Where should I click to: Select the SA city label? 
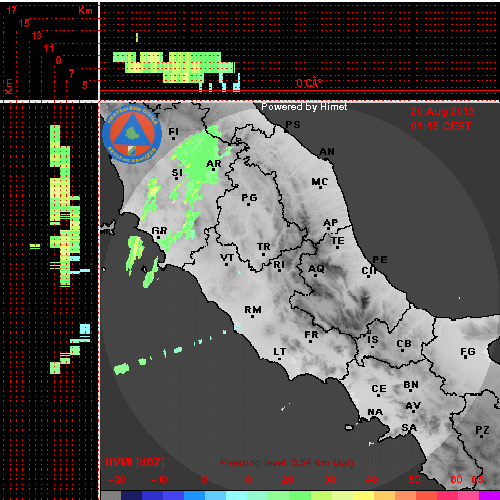click(409, 428)
